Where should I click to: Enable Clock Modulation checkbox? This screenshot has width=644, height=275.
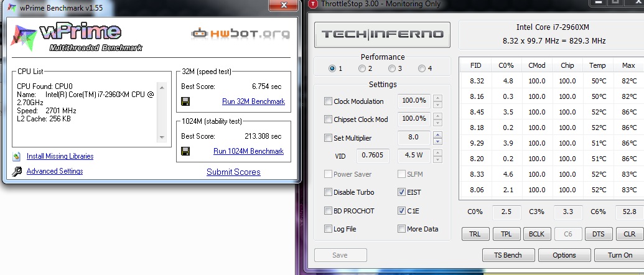pyautogui.click(x=328, y=101)
